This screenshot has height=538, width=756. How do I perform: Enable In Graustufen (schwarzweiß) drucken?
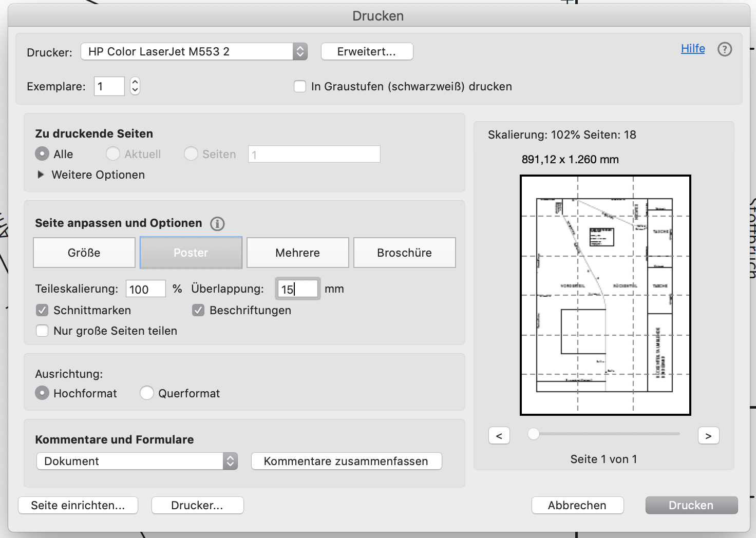[x=300, y=86]
